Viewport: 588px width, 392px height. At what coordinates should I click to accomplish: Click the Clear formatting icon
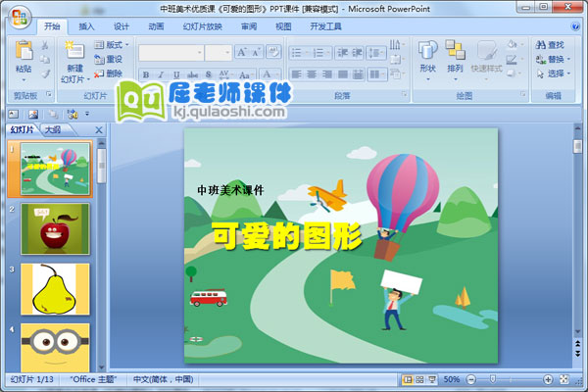[x=273, y=52]
